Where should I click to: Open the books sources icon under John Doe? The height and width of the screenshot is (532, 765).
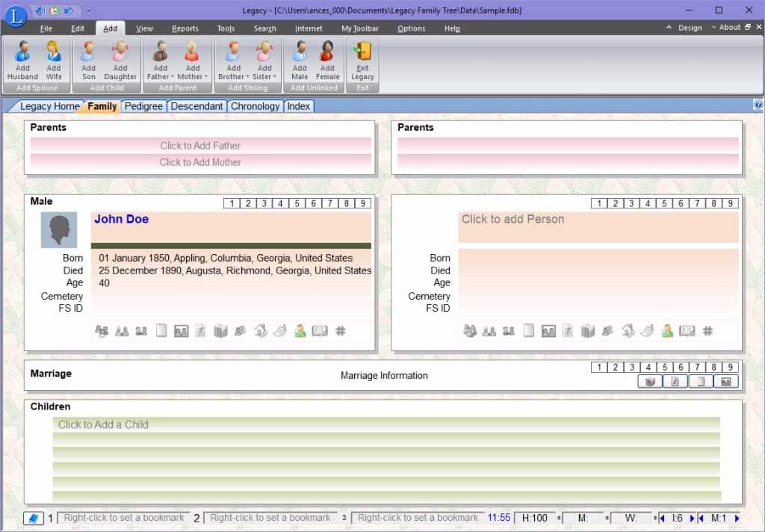point(220,331)
